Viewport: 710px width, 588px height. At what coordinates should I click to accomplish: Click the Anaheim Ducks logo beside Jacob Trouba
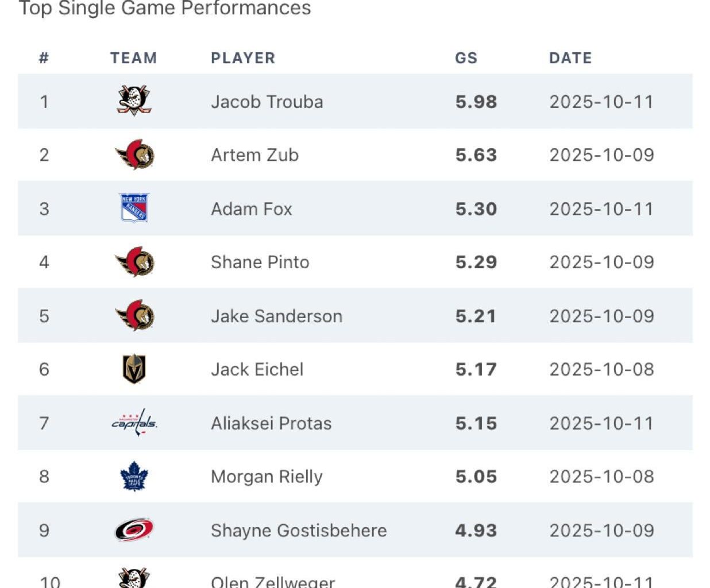coord(133,102)
